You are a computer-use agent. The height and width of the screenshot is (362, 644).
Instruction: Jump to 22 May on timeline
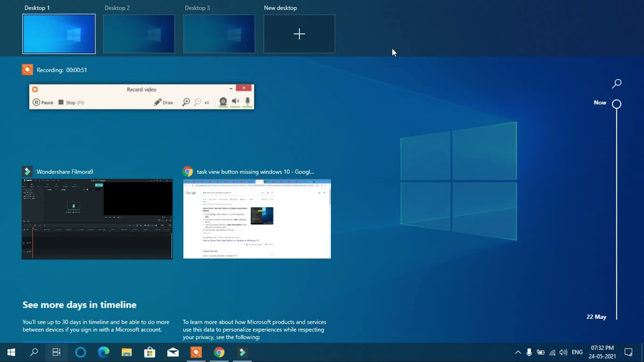coord(596,317)
